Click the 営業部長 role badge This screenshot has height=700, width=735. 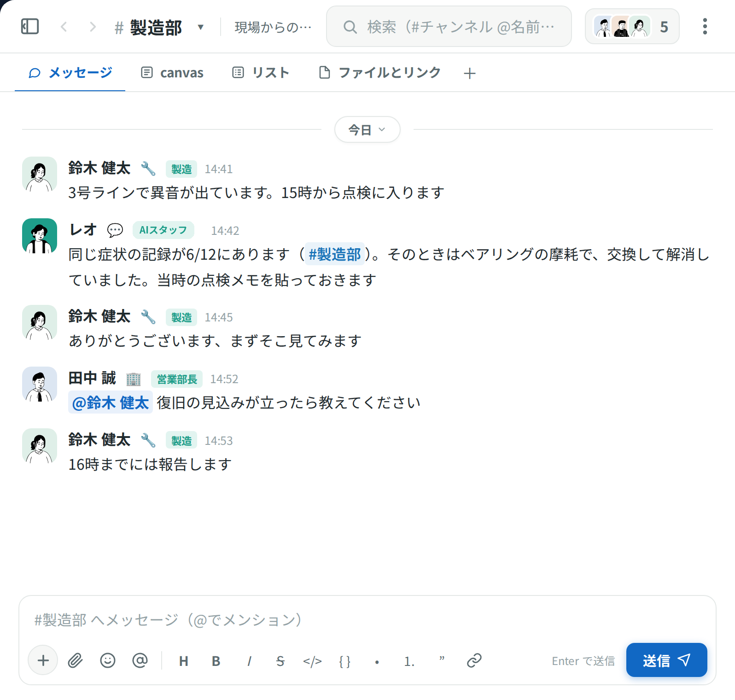tap(177, 379)
